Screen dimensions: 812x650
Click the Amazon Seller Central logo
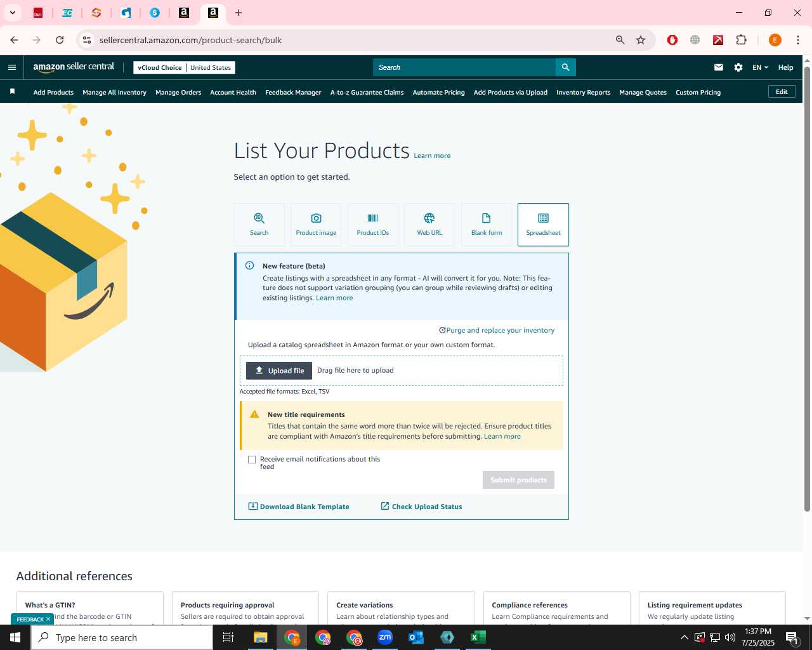pos(74,67)
